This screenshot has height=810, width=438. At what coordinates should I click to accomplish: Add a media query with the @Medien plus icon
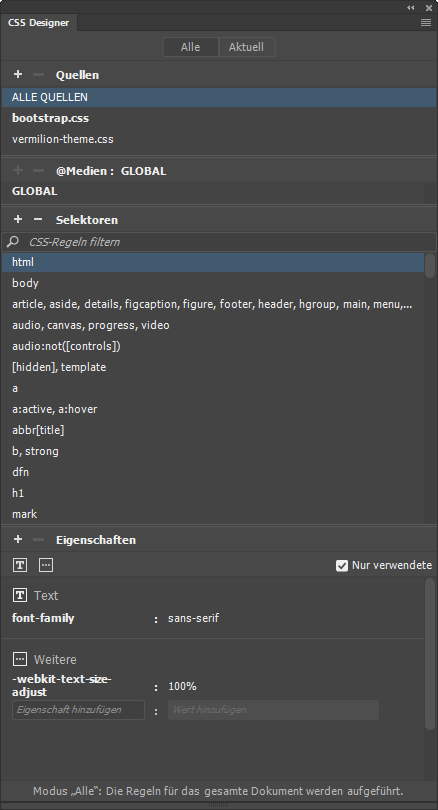point(18,170)
